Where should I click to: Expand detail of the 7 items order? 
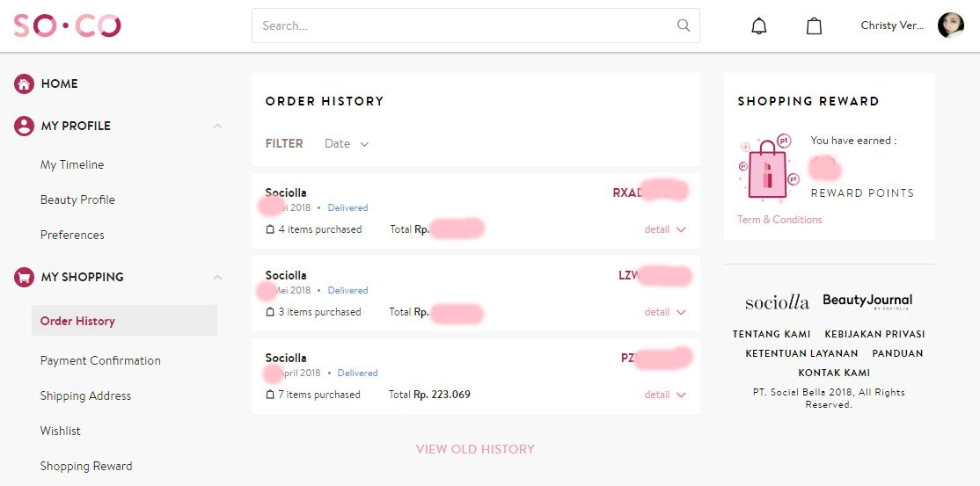coord(664,395)
